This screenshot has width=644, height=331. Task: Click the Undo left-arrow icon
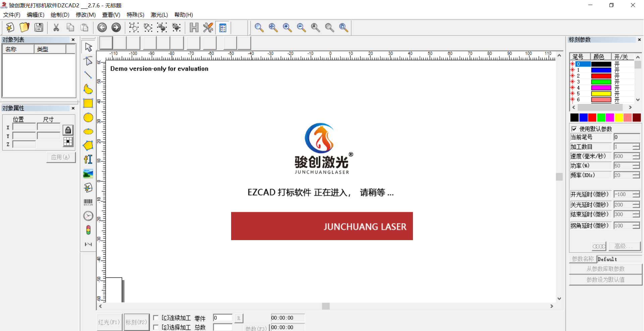pos(102,27)
